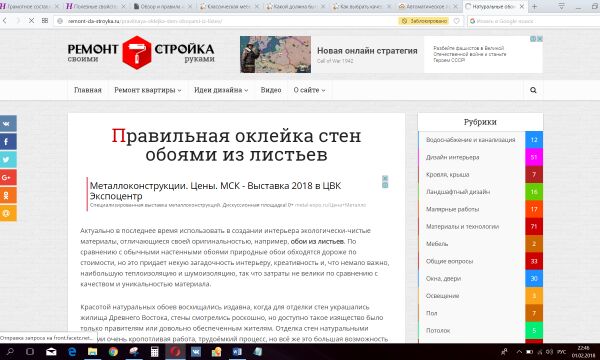Switch to Обзор и правила tab
Viewport: 600px width, 360px height.
(x=163, y=7)
